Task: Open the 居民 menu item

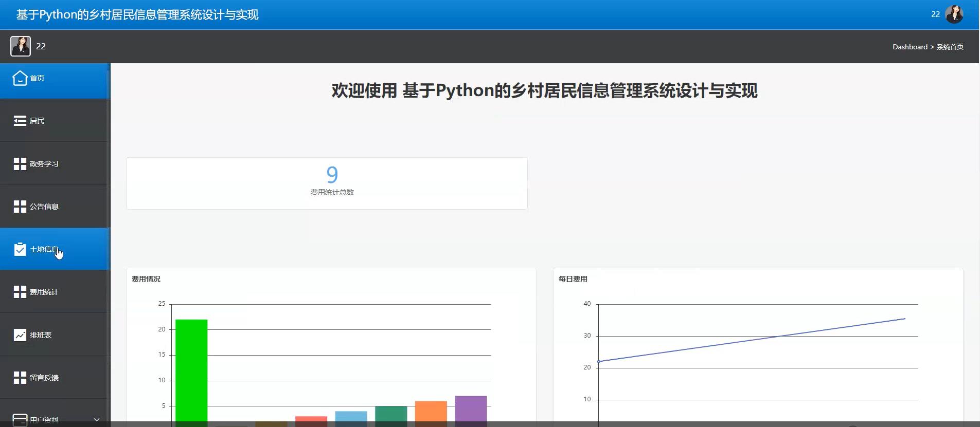Action: tap(55, 121)
